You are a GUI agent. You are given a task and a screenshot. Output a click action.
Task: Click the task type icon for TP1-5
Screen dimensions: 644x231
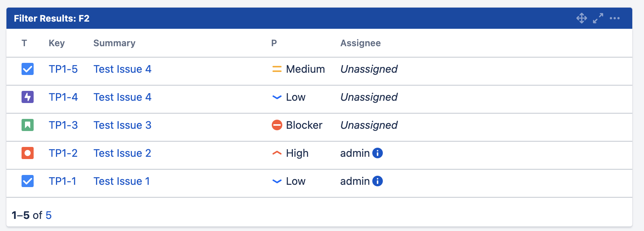pyautogui.click(x=28, y=69)
